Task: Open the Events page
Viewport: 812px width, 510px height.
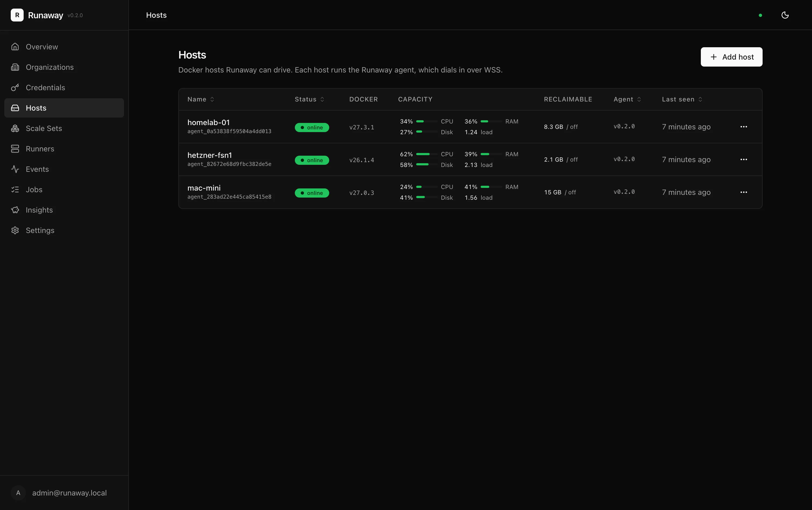Action: (64, 169)
